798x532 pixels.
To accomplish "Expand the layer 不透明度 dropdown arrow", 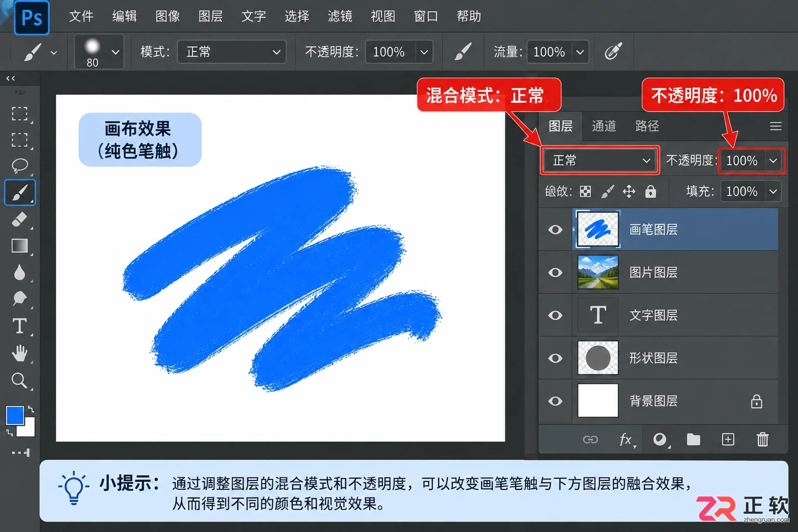I will [773, 161].
